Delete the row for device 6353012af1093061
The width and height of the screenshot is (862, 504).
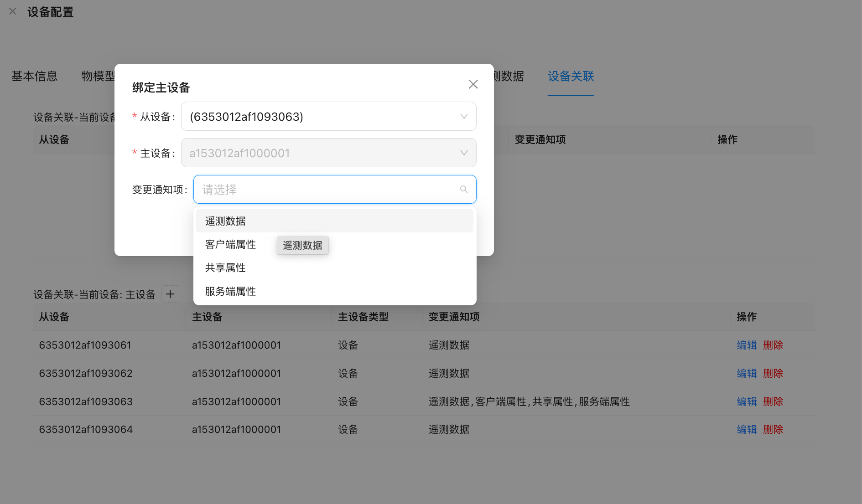[773, 345]
